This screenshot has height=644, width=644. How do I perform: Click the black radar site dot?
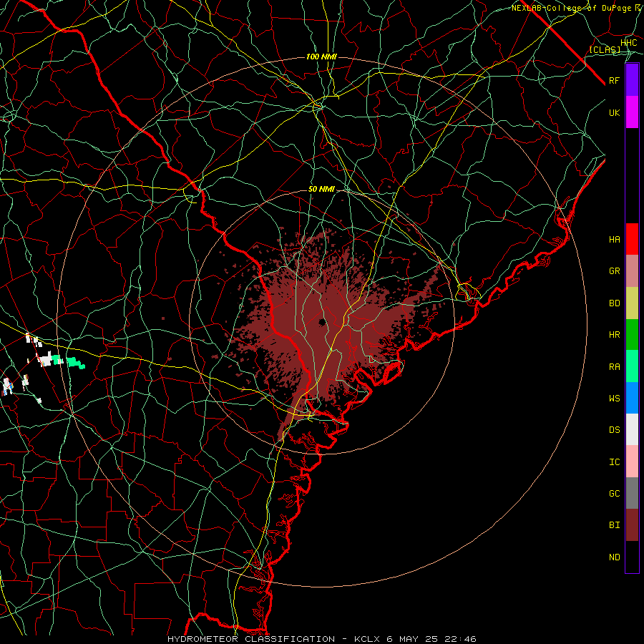(322, 322)
